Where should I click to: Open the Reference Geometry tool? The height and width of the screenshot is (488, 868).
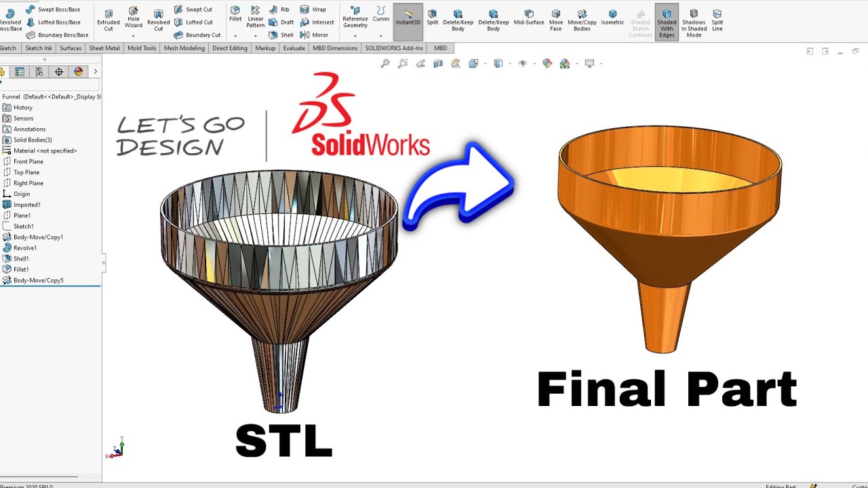355,17
